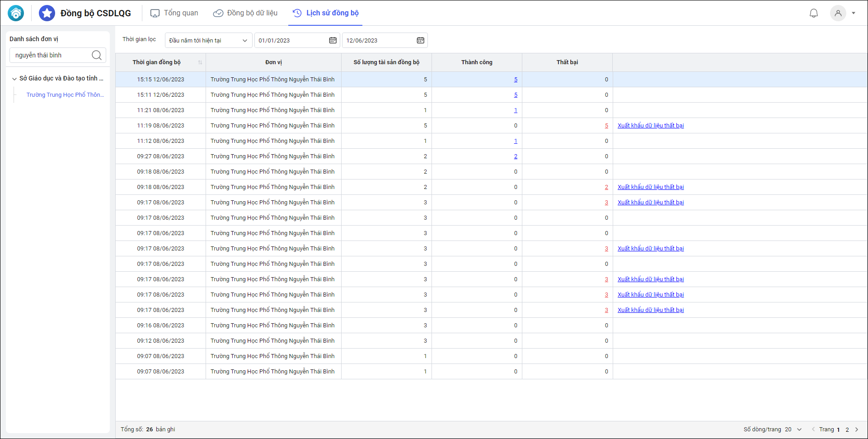Click the search magnifier in unit list

[97, 55]
